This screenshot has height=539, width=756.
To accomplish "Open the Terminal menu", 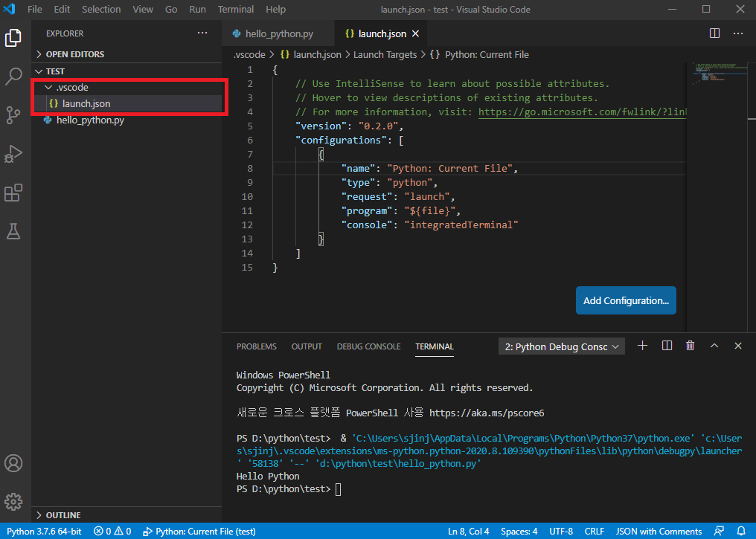I will coord(236,9).
